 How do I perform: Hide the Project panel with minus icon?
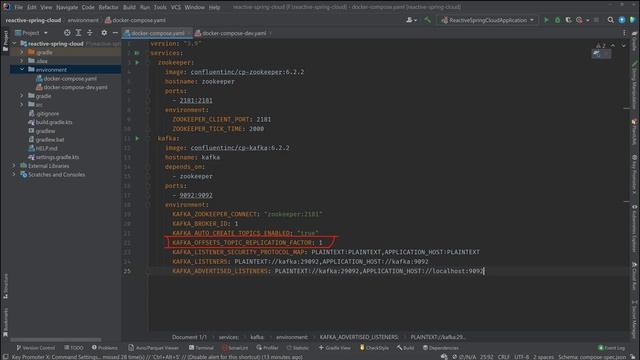(115, 33)
